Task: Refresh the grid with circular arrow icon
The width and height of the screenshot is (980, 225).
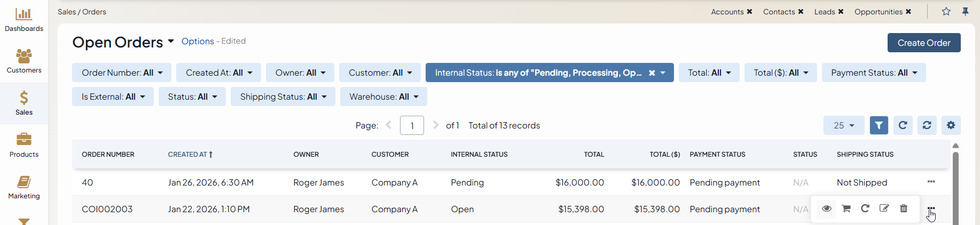Action: coord(903,125)
